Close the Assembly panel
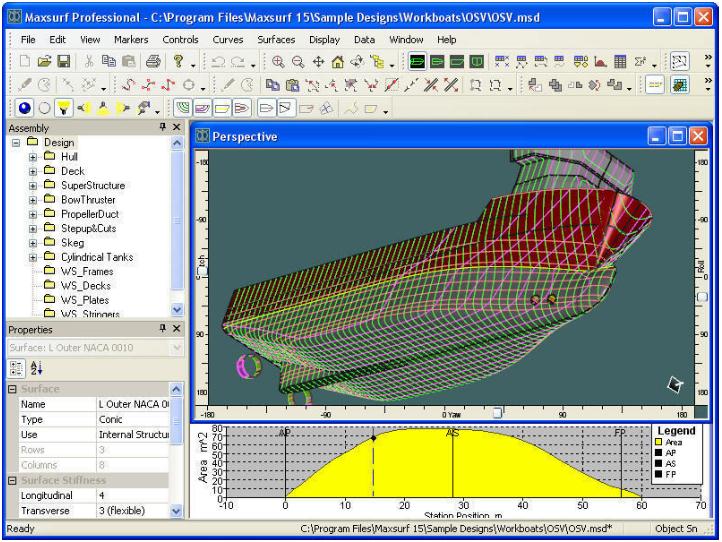This screenshot has width=722, height=542. coord(176,128)
